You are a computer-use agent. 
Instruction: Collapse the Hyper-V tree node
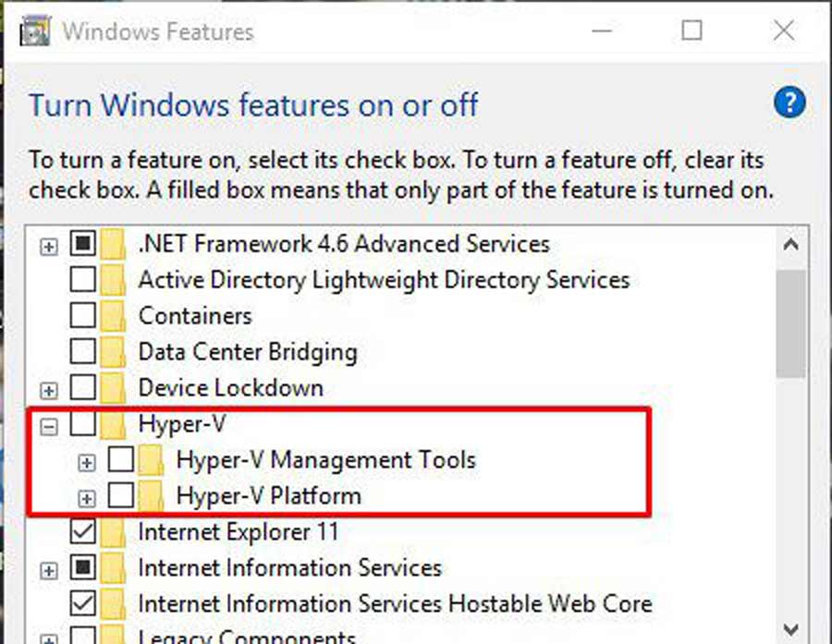point(49,425)
